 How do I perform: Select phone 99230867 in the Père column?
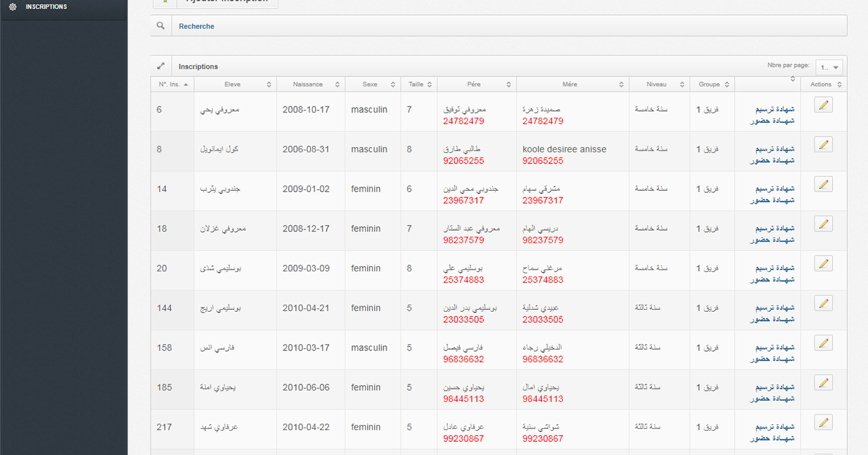tap(464, 439)
